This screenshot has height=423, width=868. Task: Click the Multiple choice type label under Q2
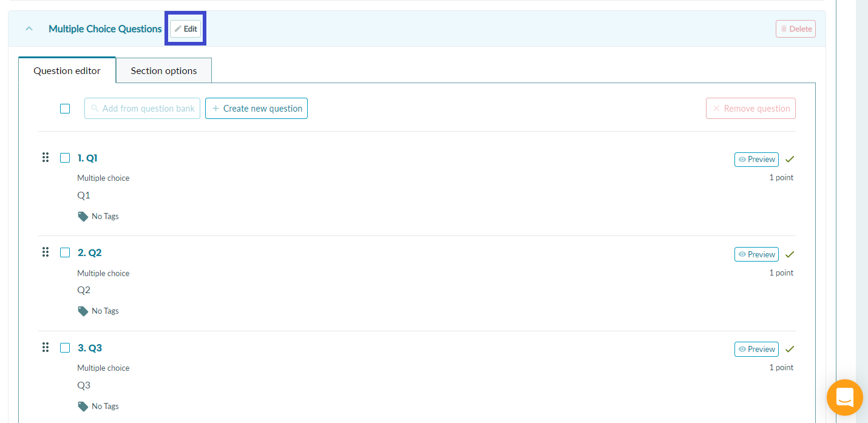103,273
